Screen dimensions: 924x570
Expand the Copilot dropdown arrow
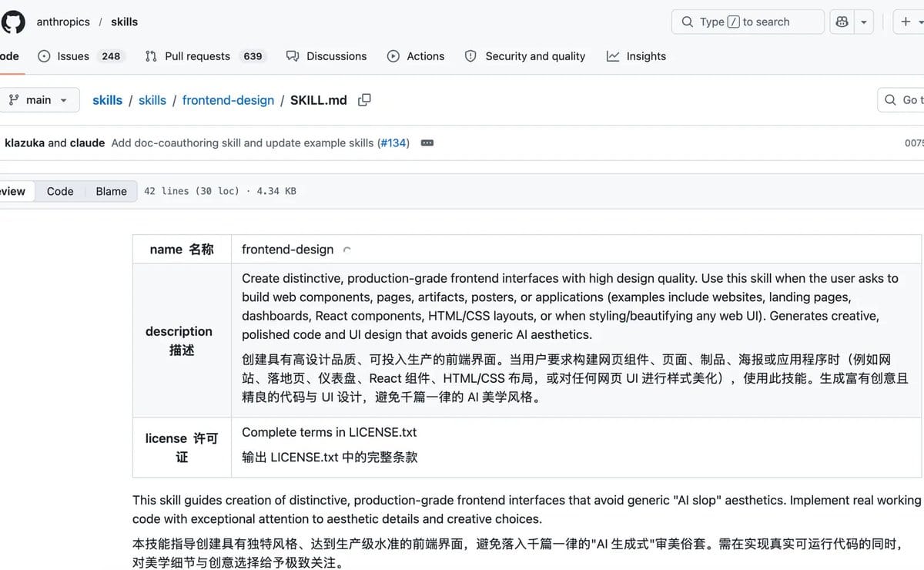(863, 22)
